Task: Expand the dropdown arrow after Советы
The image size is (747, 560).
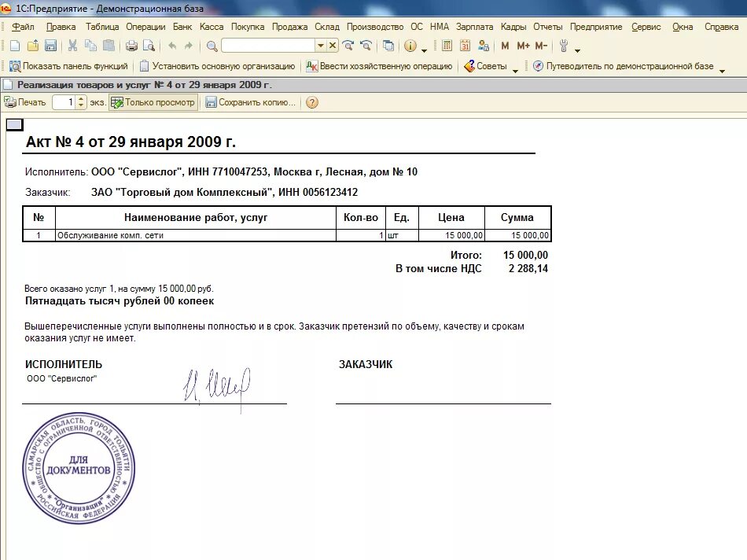Action: point(515,71)
